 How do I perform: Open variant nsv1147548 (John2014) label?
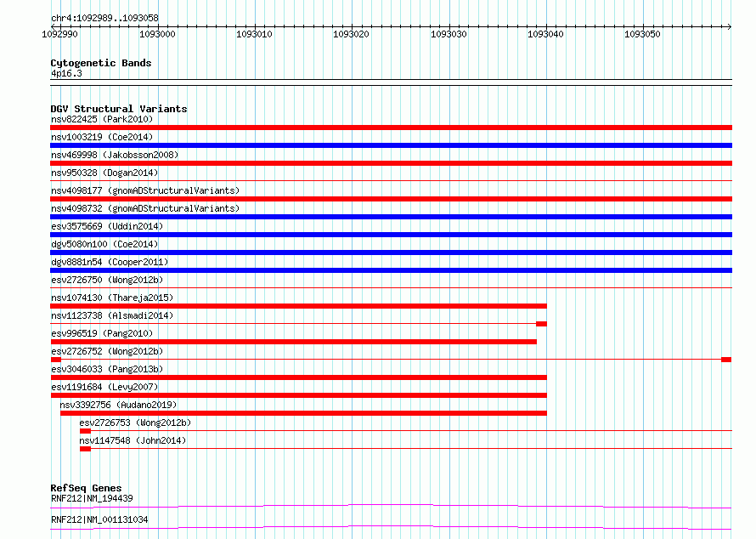click(133, 440)
